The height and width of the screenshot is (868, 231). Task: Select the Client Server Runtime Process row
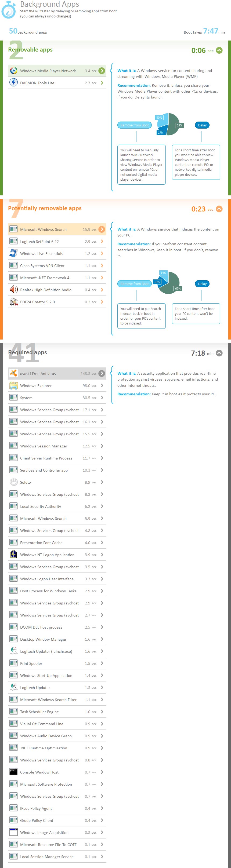(57, 458)
